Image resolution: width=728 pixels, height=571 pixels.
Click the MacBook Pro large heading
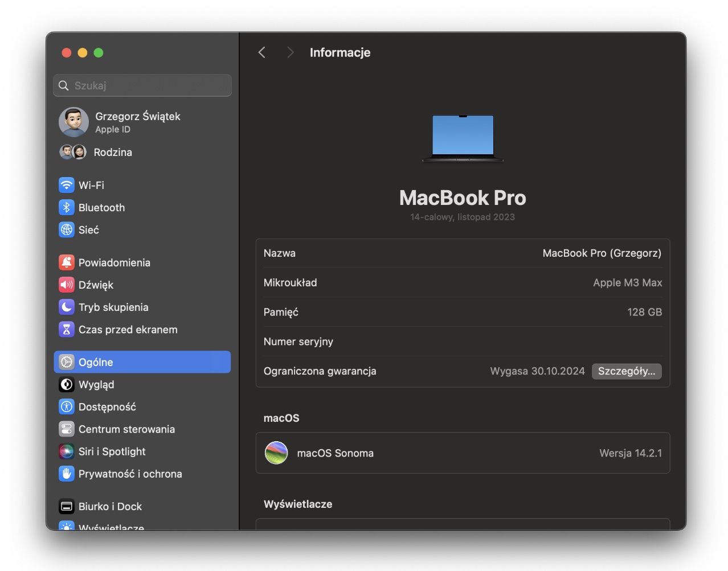463,198
